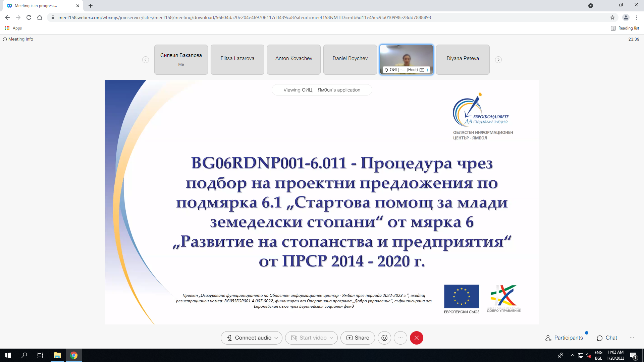This screenshot has width=644, height=362.
Task: Open Task View on the taskbar
Action: pyautogui.click(x=40, y=355)
